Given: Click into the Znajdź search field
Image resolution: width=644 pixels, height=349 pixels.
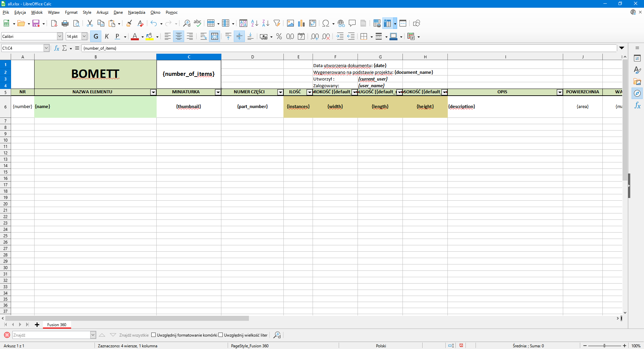Looking at the screenshot, I should [51, 335].
